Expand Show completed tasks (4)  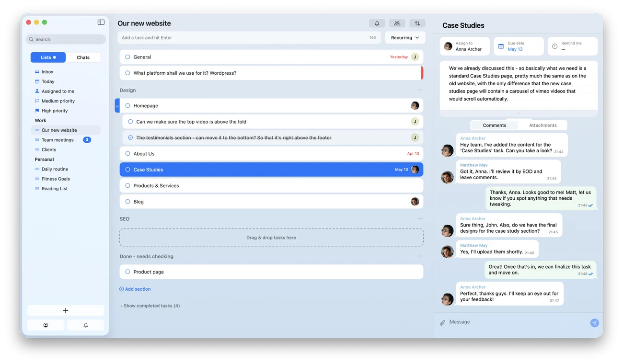(150, 306)
